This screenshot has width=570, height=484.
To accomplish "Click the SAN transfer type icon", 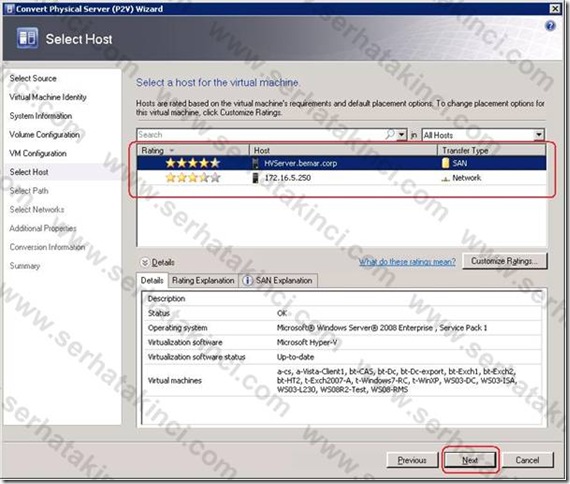I will click(x=445, y=163).
